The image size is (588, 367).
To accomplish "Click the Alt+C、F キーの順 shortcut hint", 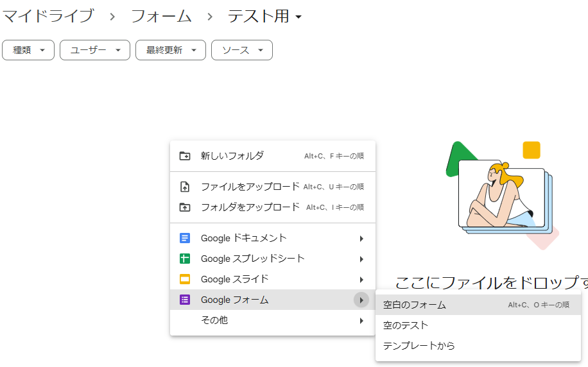I will pyautogui.click(x=334, y=156).
